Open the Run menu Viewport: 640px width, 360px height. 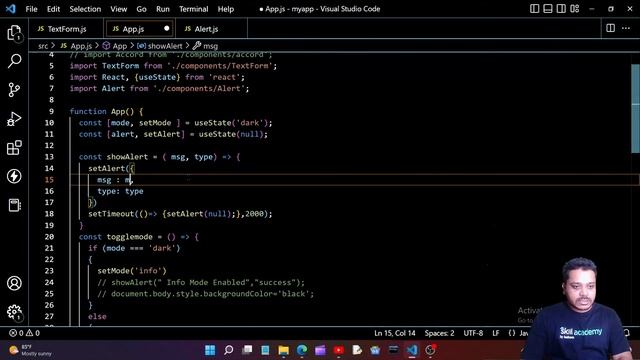pyautogui.click(x=163, y=9)
